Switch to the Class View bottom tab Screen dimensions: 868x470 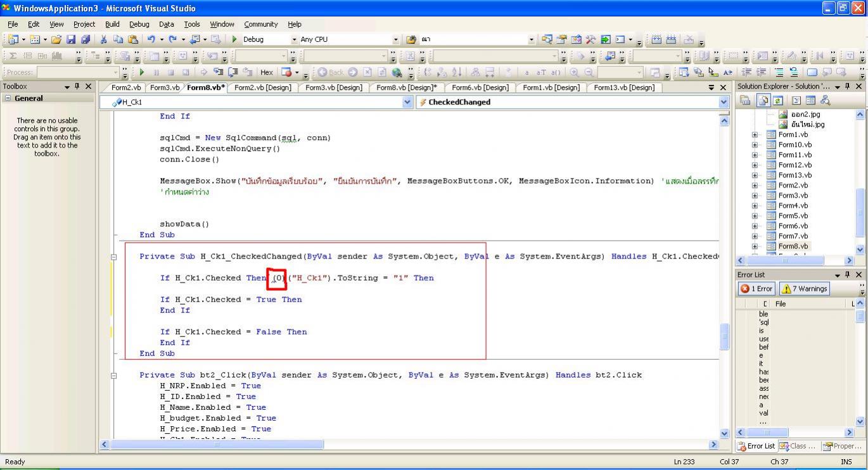tap(798, 446)
